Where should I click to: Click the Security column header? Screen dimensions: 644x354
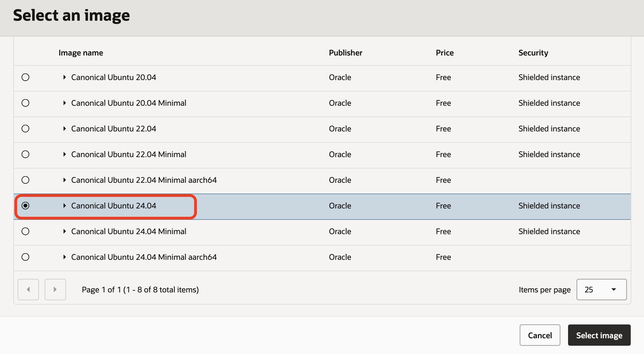[533, 53]
